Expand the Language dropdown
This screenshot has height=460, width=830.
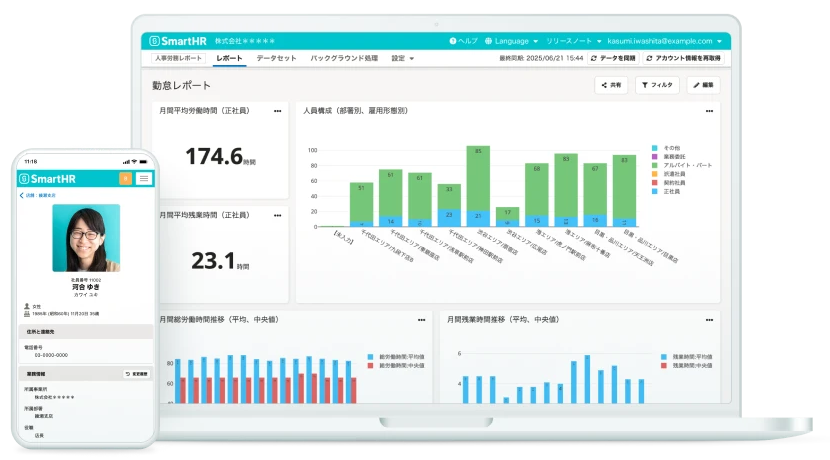point(511,41)
